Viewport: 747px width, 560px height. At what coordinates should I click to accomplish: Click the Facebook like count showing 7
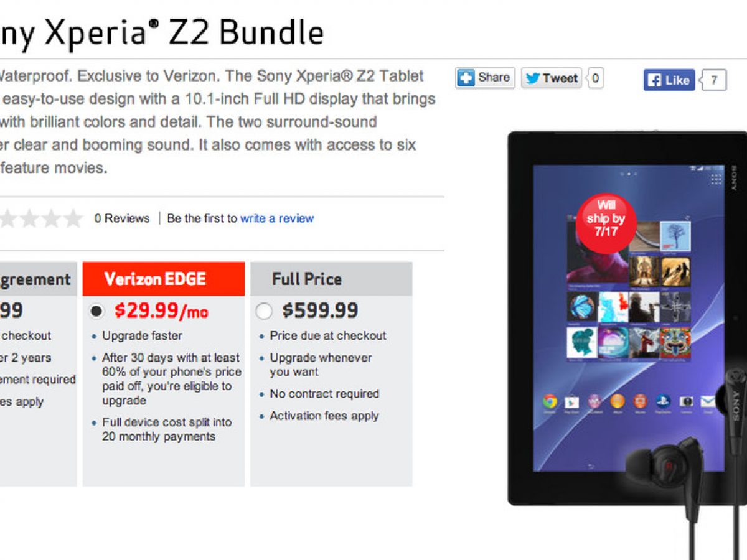pos(713,80)
